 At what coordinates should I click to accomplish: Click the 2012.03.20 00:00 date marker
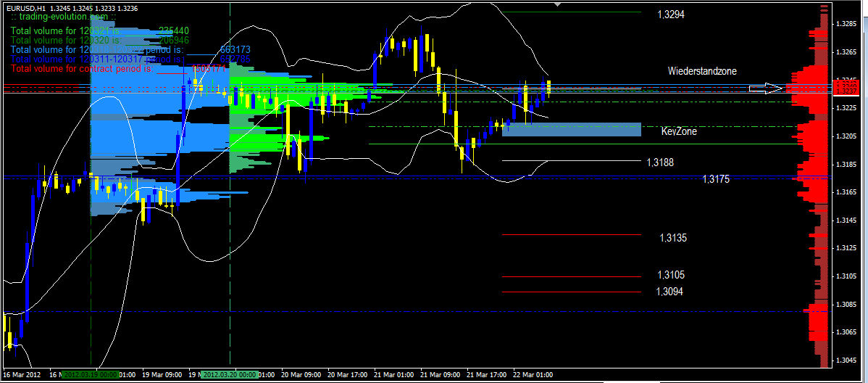(229, 375)
